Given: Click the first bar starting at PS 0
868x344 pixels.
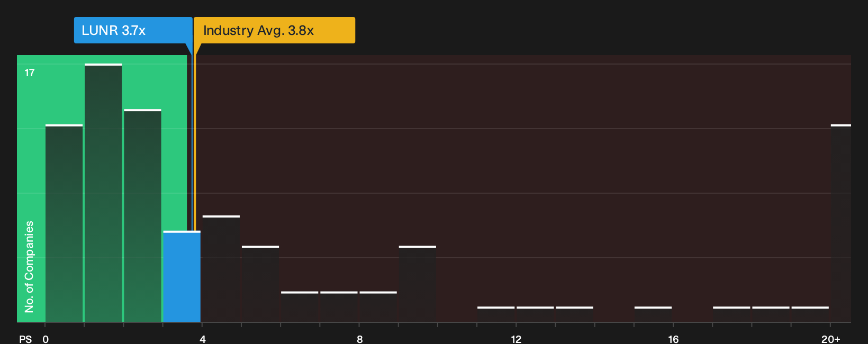Looking at the screenshot, I should click(64, 223).
